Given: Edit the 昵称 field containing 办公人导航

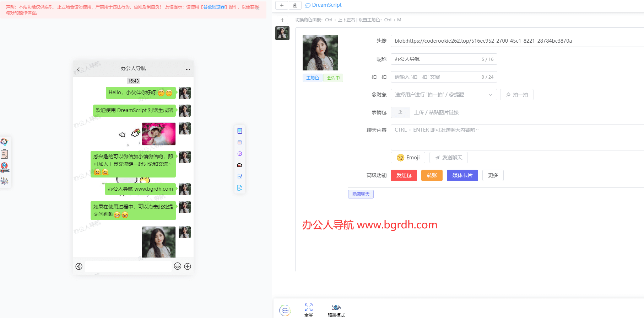Looking at the screenshot, I should point(444,59).
